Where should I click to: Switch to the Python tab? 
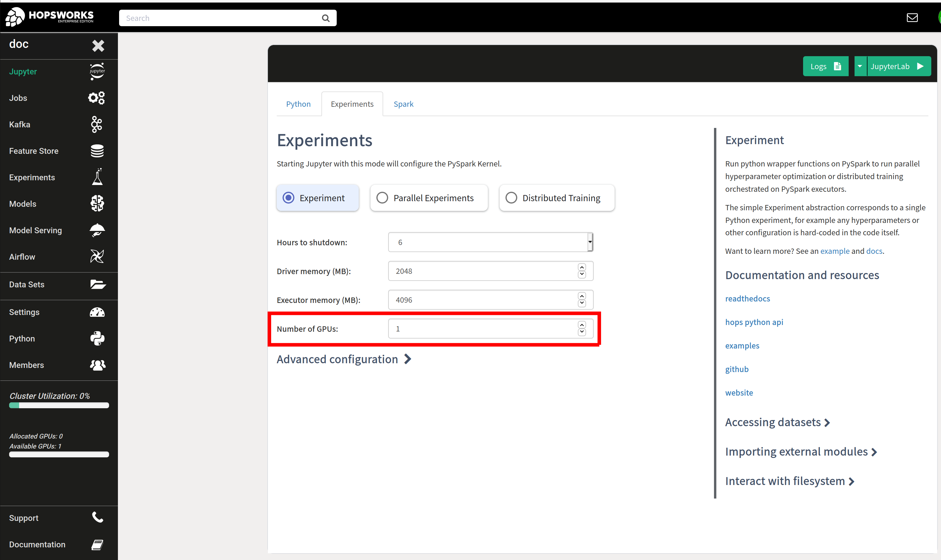(x=298, y=104)
